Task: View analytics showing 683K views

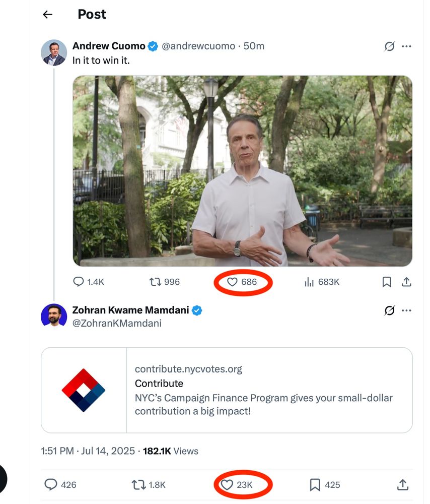Action: coord(322,282)
